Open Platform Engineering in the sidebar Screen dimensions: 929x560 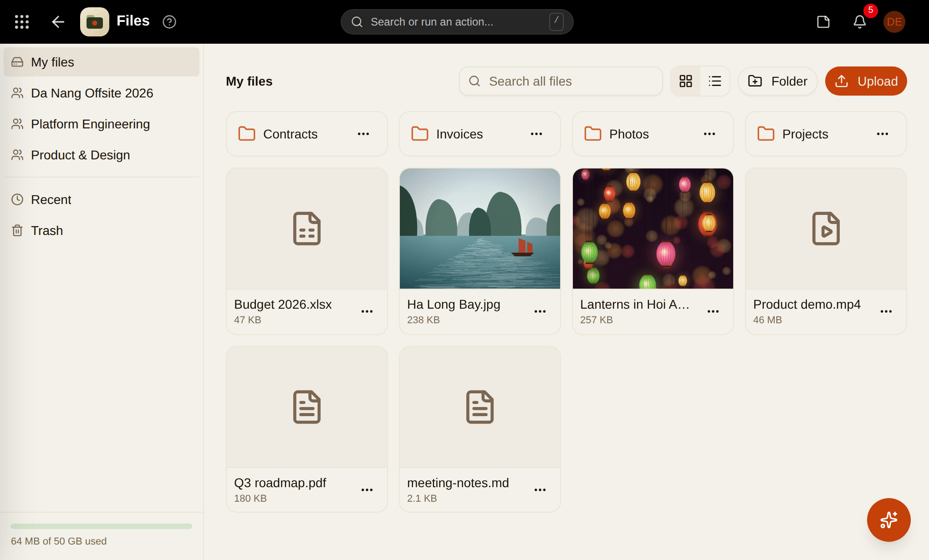point(102,124)
